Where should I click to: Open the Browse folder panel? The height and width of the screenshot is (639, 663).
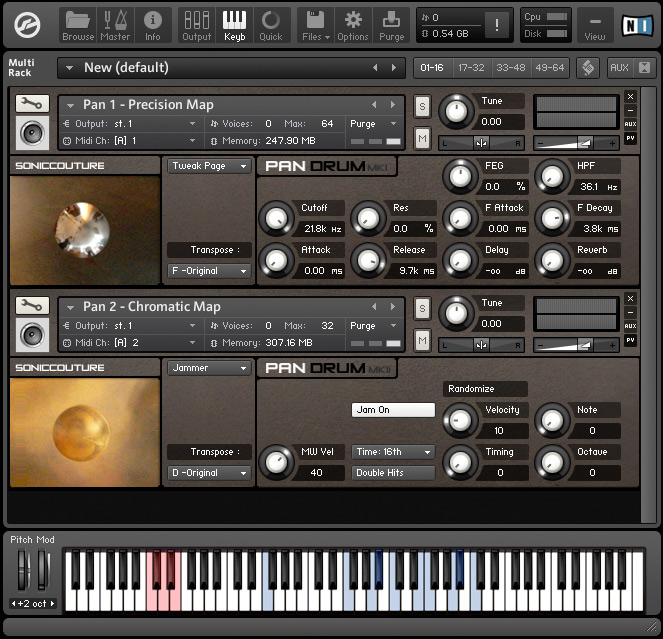78,25
